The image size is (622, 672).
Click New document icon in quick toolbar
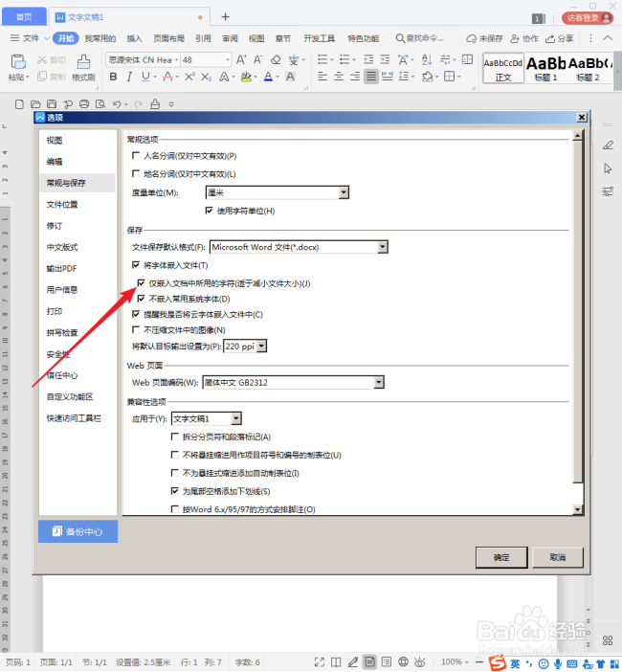pos(19,104)
